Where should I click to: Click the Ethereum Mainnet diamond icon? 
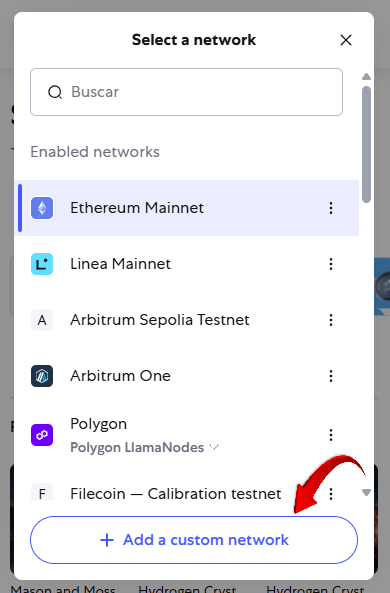click(42, 208)
